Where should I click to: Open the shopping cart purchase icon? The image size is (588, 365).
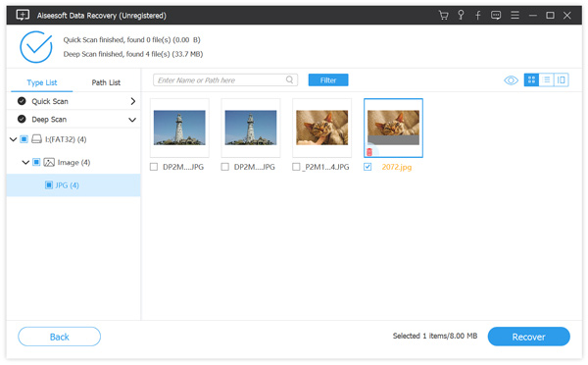coord(443,16)
